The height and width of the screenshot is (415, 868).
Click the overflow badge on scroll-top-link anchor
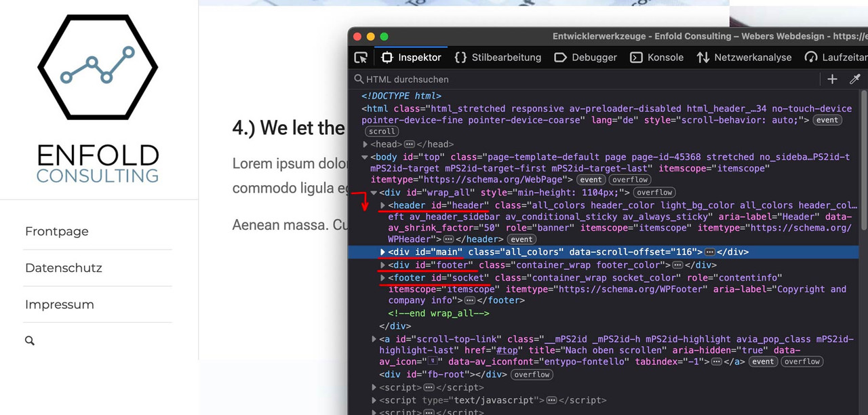click(802, 361)
